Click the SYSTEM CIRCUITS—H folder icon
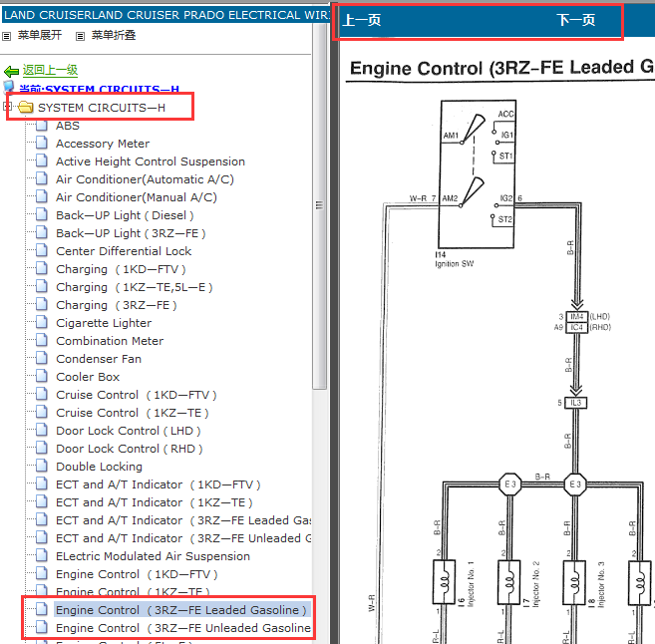 point(26,108)
